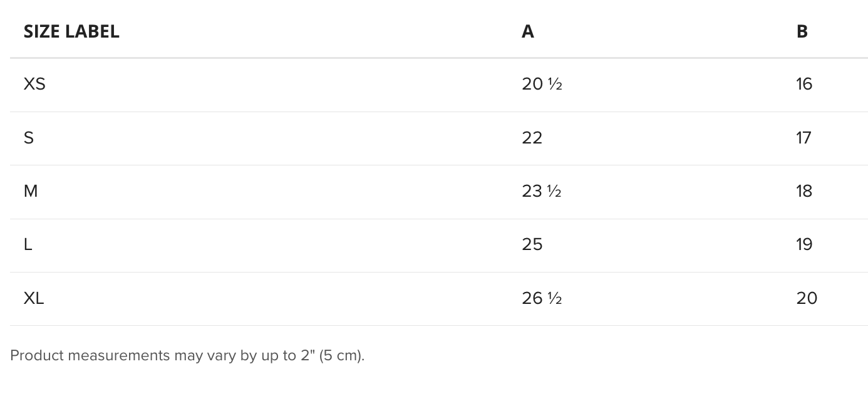Select the L size label cell
The image size is (868, 396).
pos(28,244)
